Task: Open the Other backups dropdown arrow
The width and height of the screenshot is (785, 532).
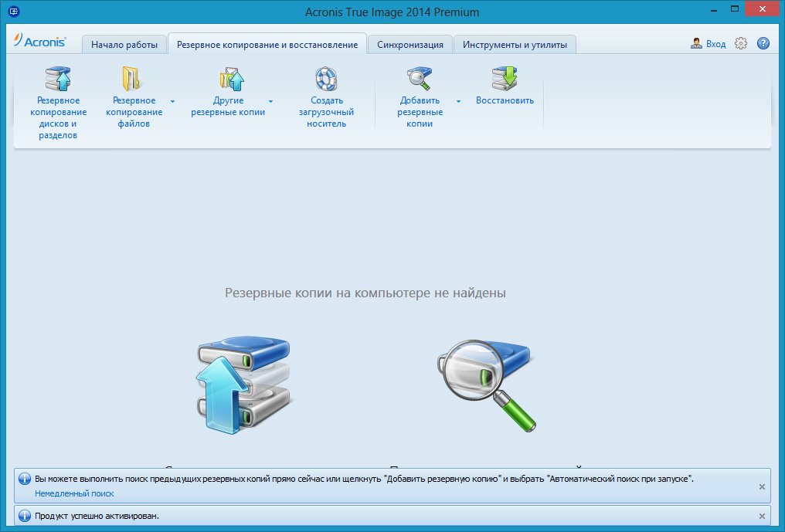Action: pyautogui.click(x=270, y=100)
